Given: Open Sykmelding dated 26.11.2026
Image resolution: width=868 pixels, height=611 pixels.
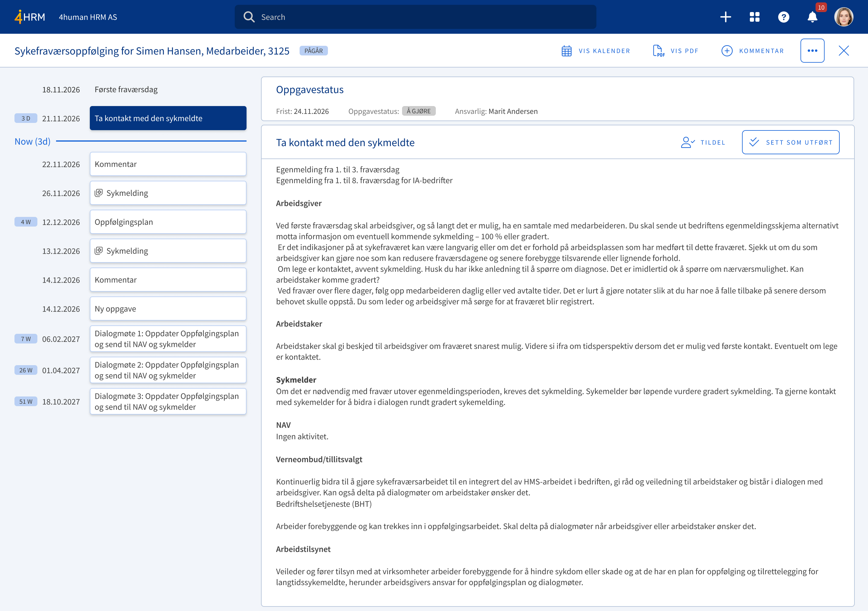Looking at the screenshot, I should (x=168, y=193).
